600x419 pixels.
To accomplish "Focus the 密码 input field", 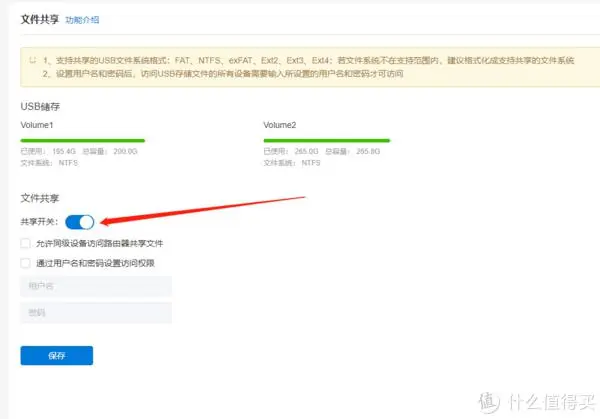I will [x=96, y=313].
